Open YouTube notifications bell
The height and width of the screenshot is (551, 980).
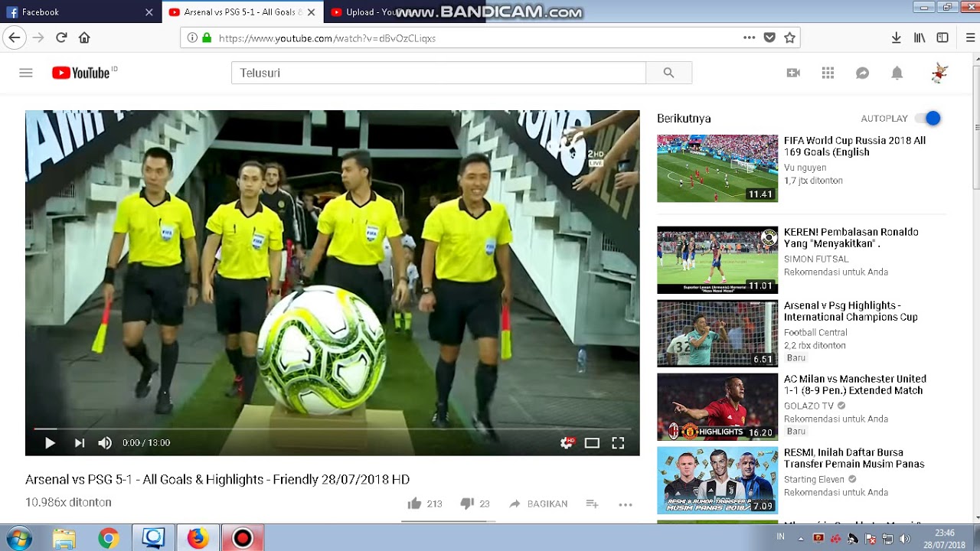[897, 73]
